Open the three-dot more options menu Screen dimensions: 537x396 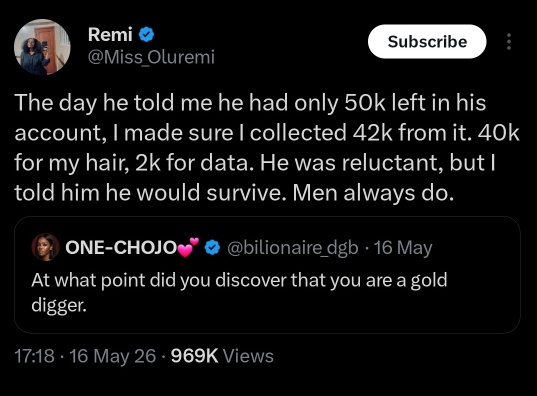(x=509, y=41)
